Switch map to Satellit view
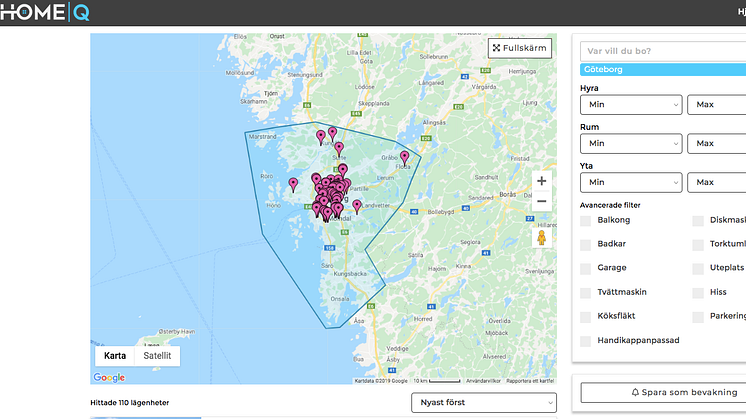 coord(157,356)
